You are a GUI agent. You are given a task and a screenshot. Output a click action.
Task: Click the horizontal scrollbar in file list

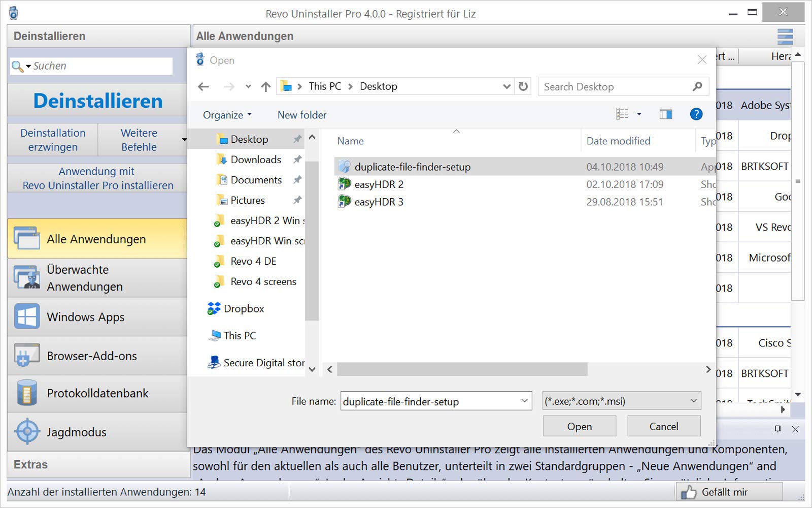coord(462,369)
